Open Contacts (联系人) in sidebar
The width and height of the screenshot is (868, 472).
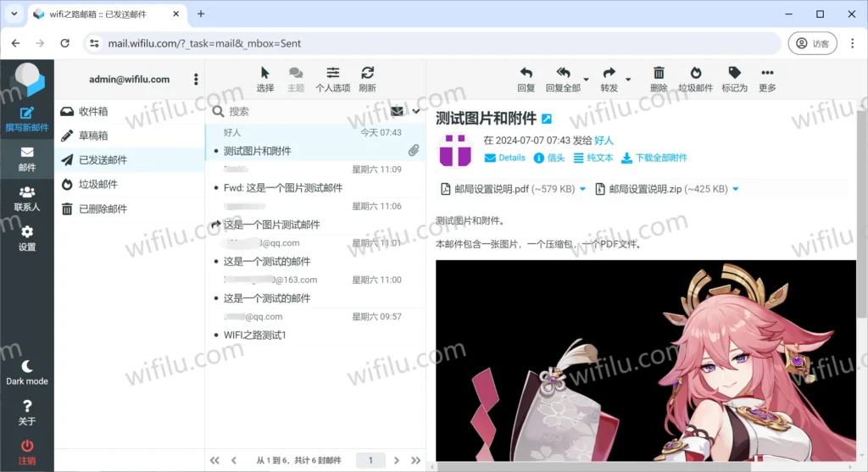click(x=27, y=198)
